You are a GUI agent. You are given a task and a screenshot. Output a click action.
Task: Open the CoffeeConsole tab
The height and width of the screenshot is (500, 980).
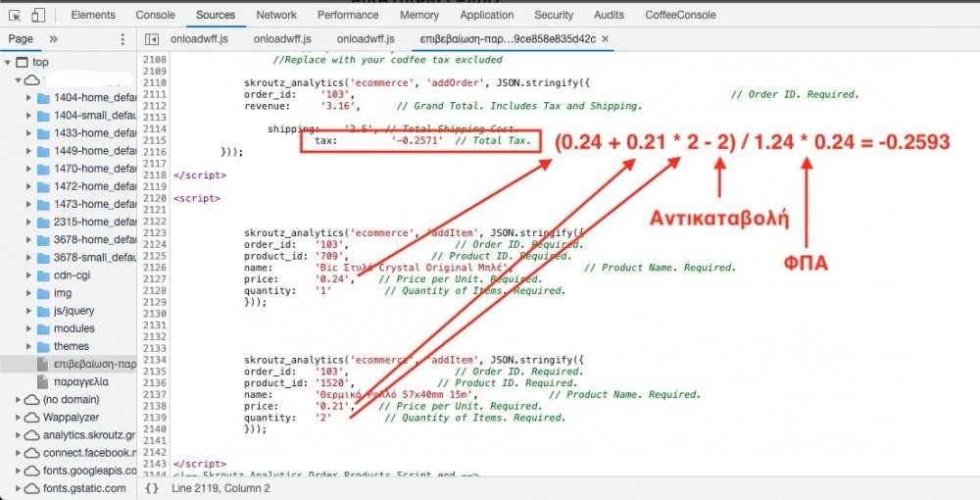681,15
